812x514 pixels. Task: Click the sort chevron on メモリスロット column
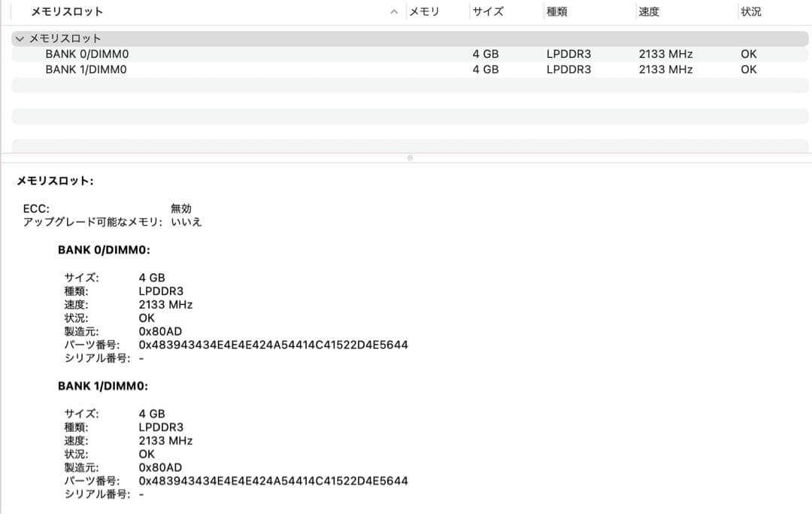(393, 11)
